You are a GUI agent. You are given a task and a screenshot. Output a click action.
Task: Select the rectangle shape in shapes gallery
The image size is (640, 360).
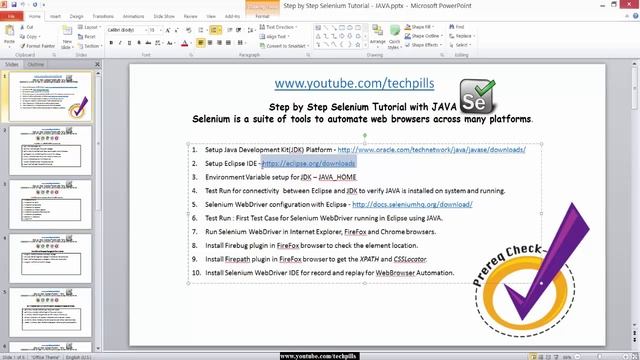tap(342, 28)
